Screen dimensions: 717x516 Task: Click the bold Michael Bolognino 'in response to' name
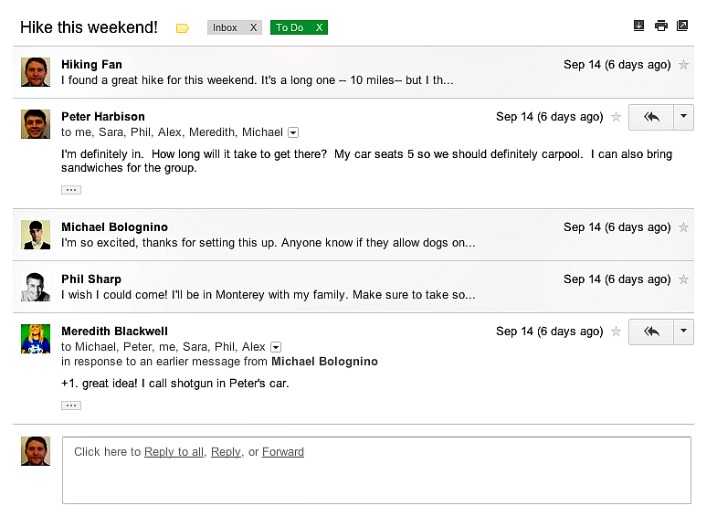324,362
